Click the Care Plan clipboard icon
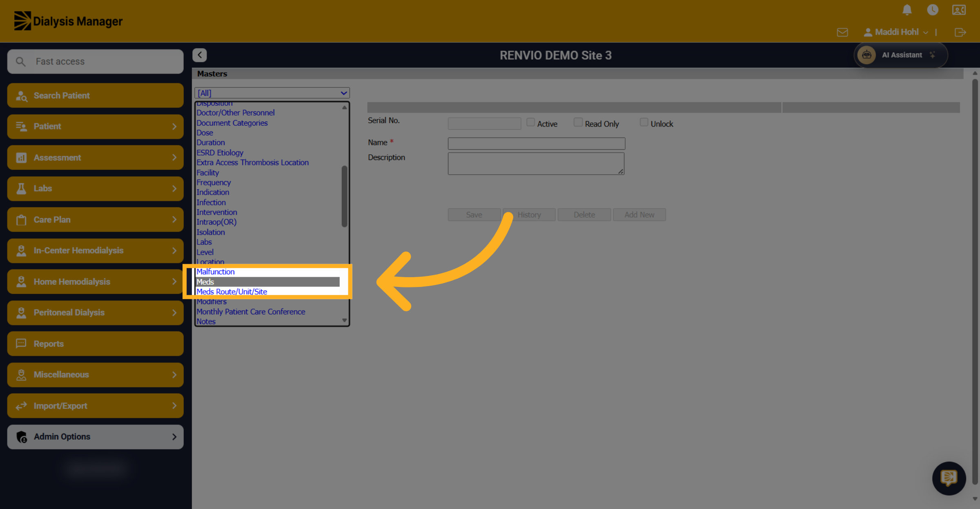The height and width of the screenshot is (509, 980). [21, 220]
